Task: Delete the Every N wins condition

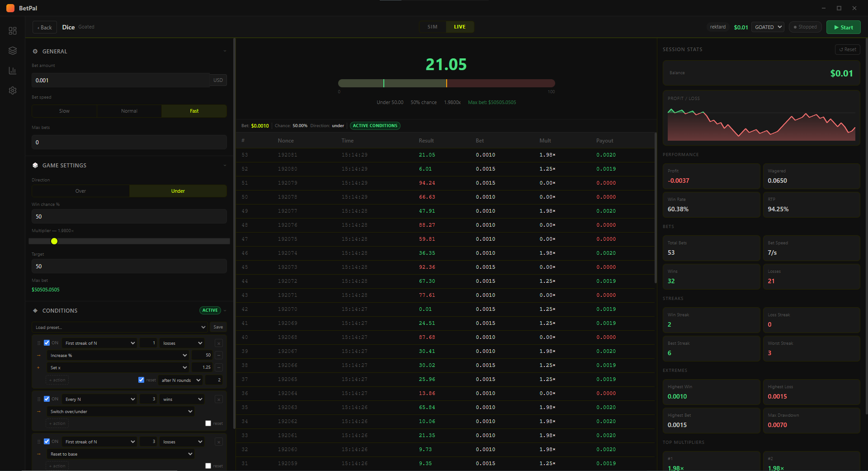Action: (x=219, y=400)
